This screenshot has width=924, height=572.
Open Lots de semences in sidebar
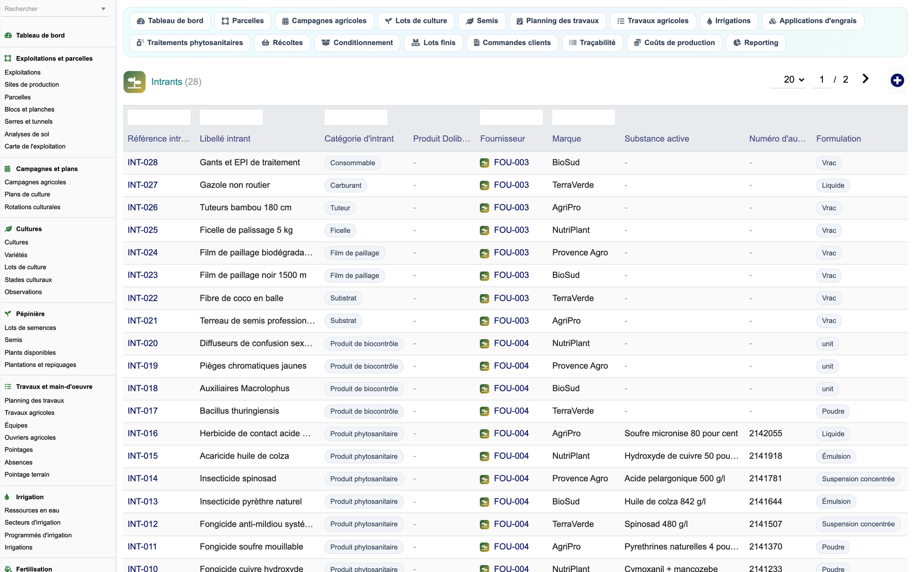pos(30,328)
